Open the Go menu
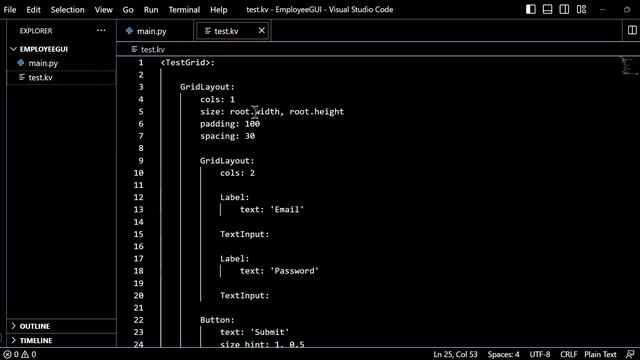 [x=128, y=9]
